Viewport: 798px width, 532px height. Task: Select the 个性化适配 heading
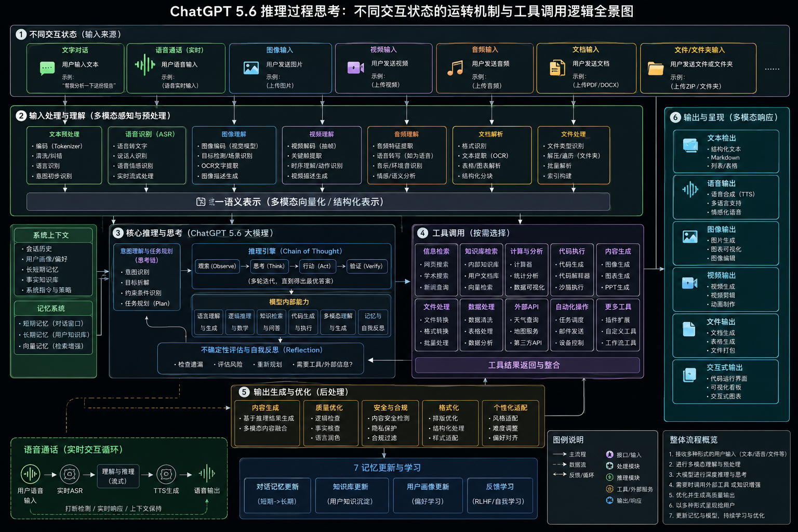[510, 408]
